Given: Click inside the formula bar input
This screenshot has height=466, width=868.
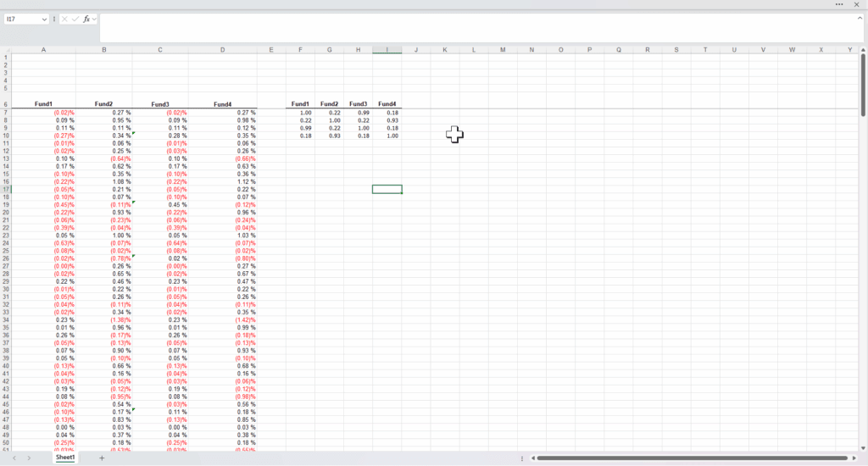Looking at the screenshot, I should pos(475,27).
